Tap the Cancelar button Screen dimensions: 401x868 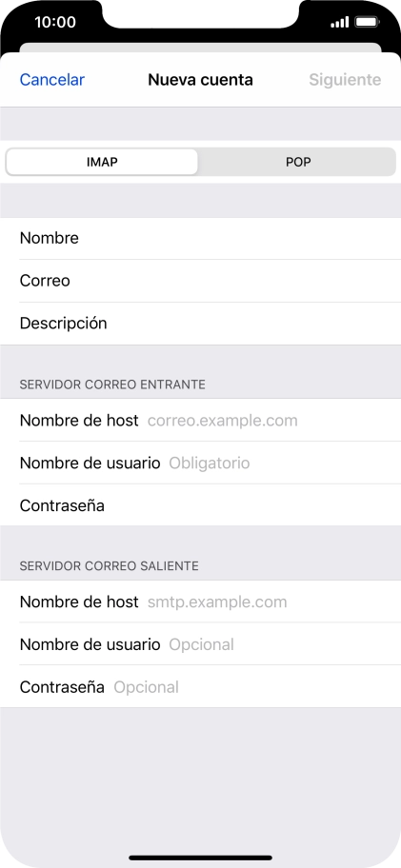[x=52, y=80]
